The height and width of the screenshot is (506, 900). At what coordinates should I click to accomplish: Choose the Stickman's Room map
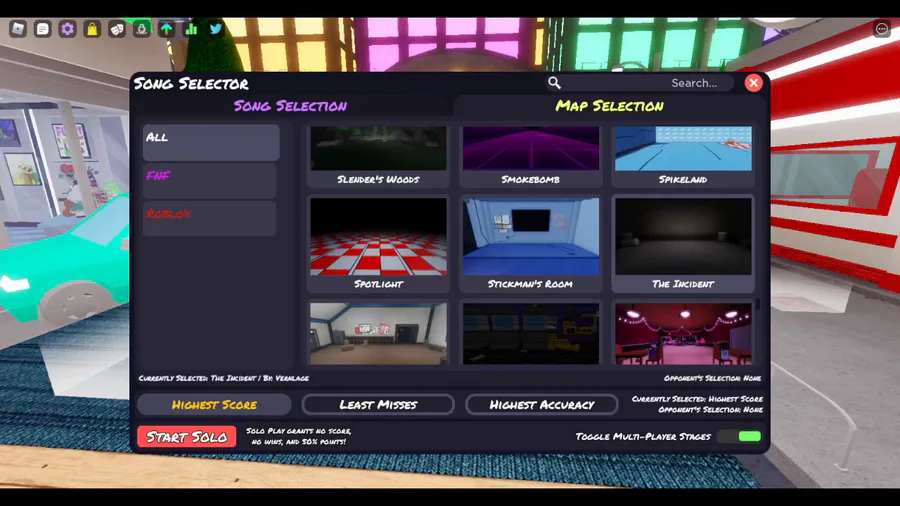[530, 243]
